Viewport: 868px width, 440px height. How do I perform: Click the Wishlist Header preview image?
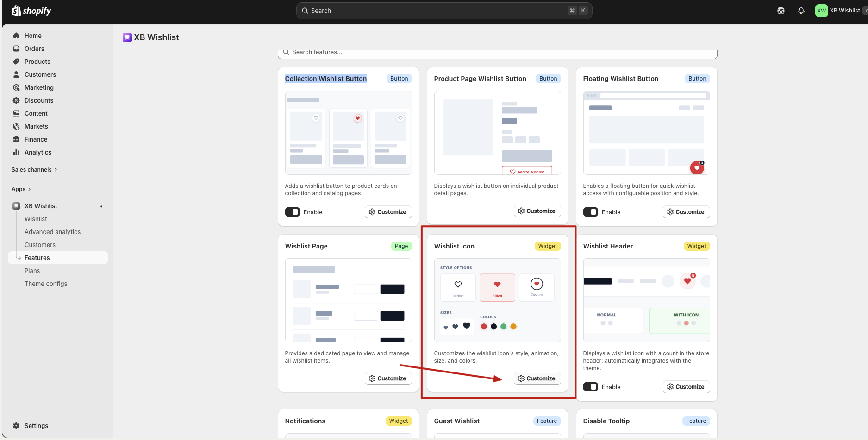tap(646, 300)
